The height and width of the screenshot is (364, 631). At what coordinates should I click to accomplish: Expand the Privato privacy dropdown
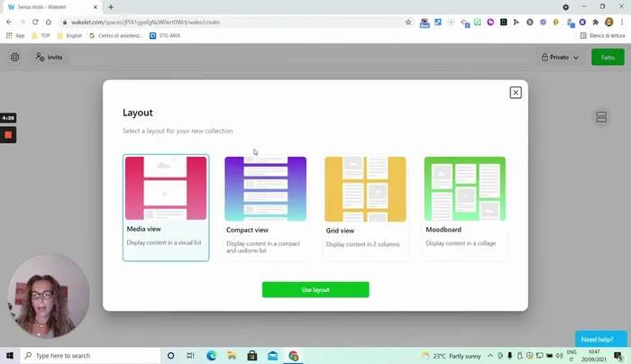click(x=560, y=58)
